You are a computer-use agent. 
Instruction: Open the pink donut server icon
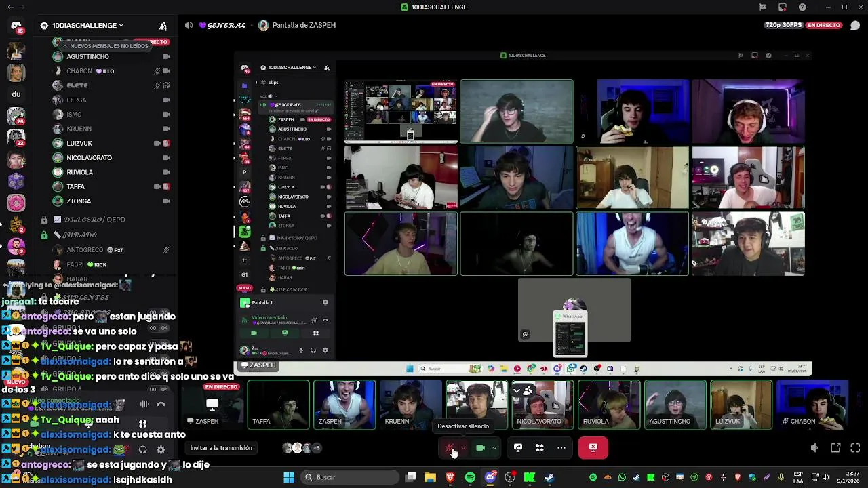point(16,203)
